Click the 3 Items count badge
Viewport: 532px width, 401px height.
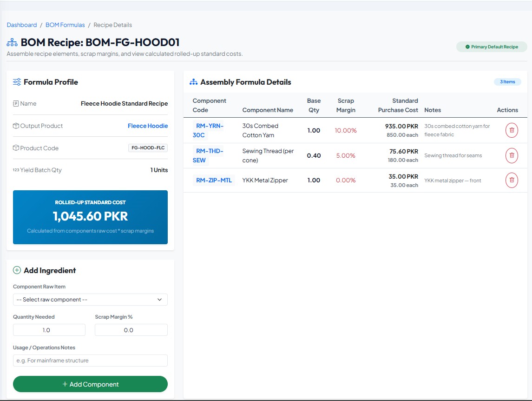pyautogui.click(x=507, y=81)
